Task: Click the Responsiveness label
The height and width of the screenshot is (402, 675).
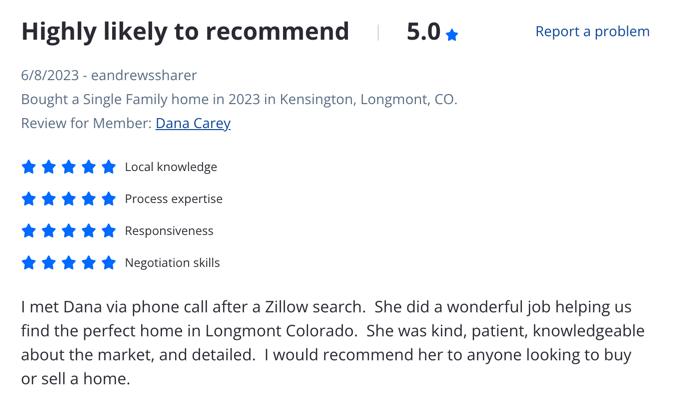Action: (x=169, y=231)
